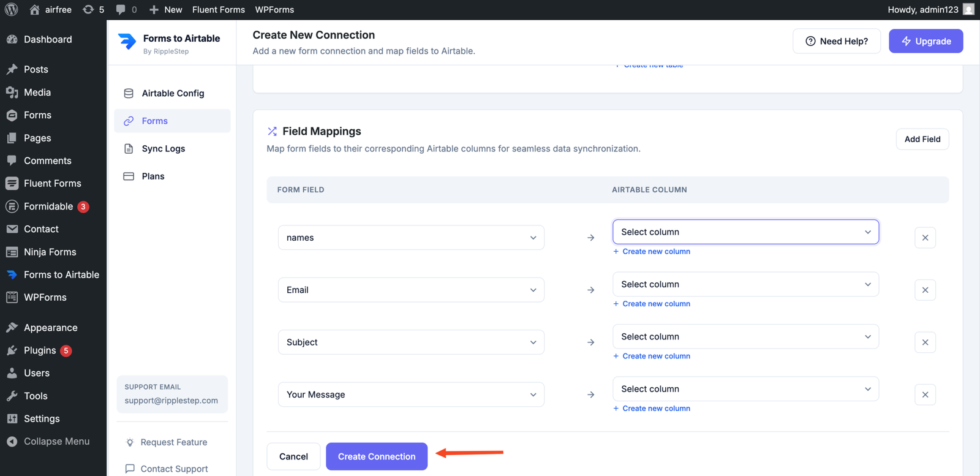The width and height of the screenshot is (980, 476).
Task: Click the FORM FIELD header text
Action: (301, 190)
